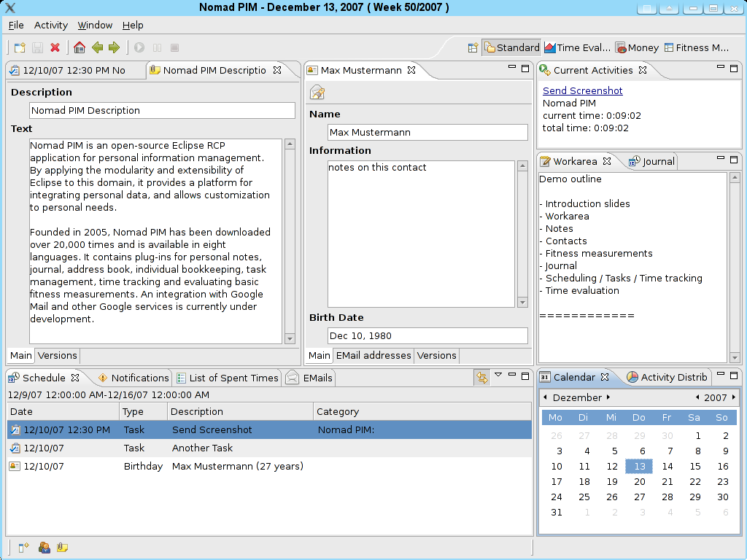747x560 pixels.
Task: Go back with the green left arrow
Action: (x=97, y=47)
